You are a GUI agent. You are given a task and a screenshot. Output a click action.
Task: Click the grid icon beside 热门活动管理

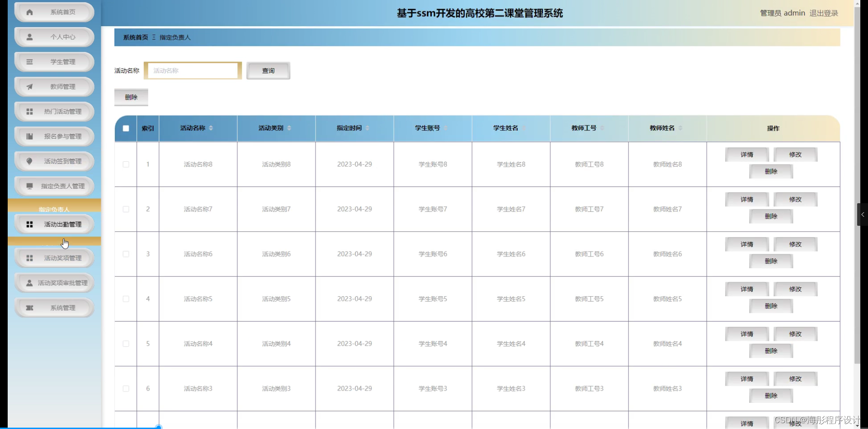[x=30, y=112]
